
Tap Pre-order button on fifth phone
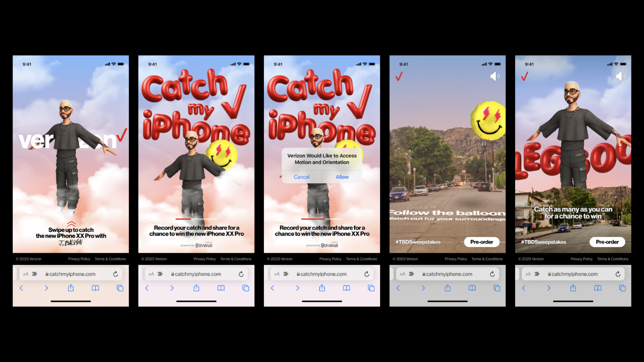[x=607, y=242]
